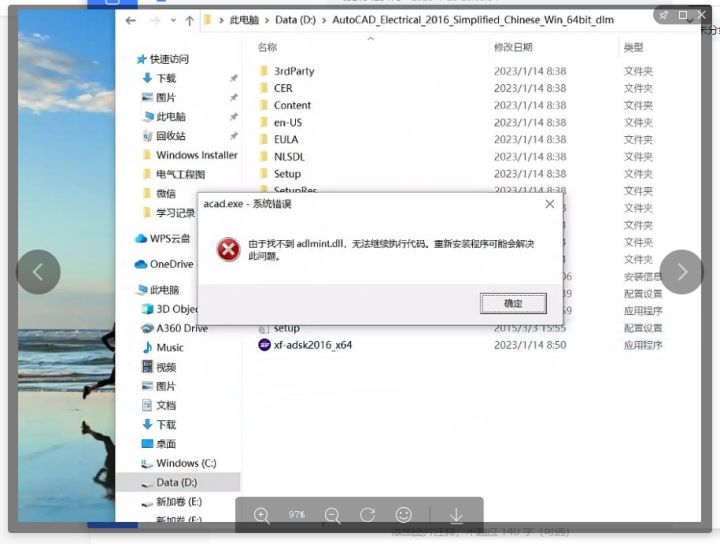Click the zoom out magnifier icon
This screenshot has height=544, width=720.
pos(332,515)
